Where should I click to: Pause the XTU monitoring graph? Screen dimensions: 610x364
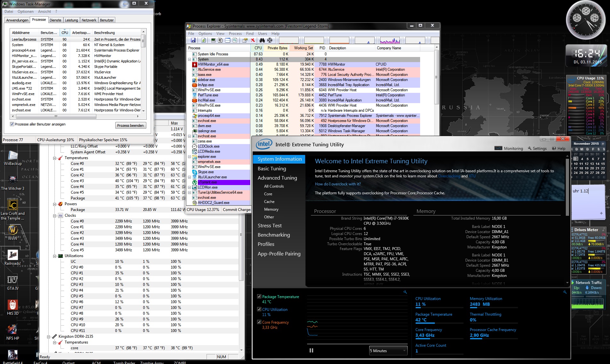[311, 350]
